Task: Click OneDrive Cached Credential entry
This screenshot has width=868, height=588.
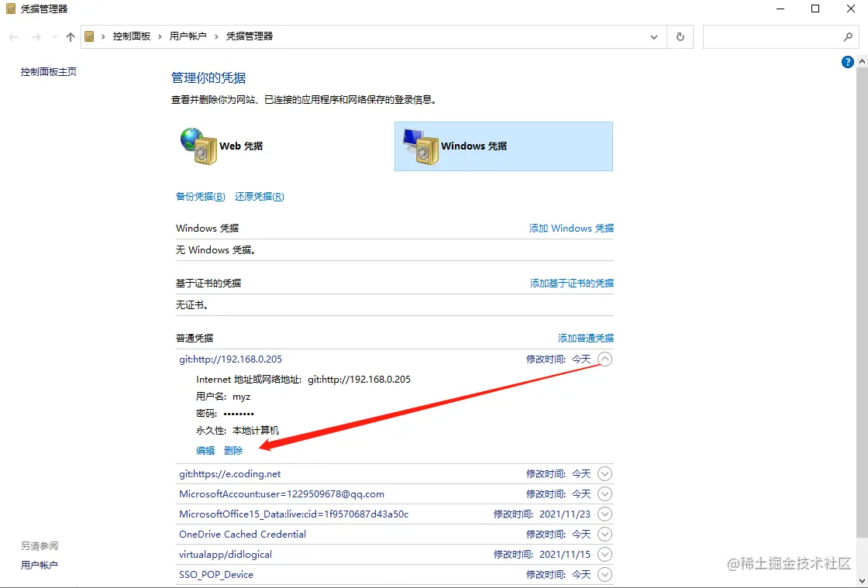Action: [x=243, y=535]
